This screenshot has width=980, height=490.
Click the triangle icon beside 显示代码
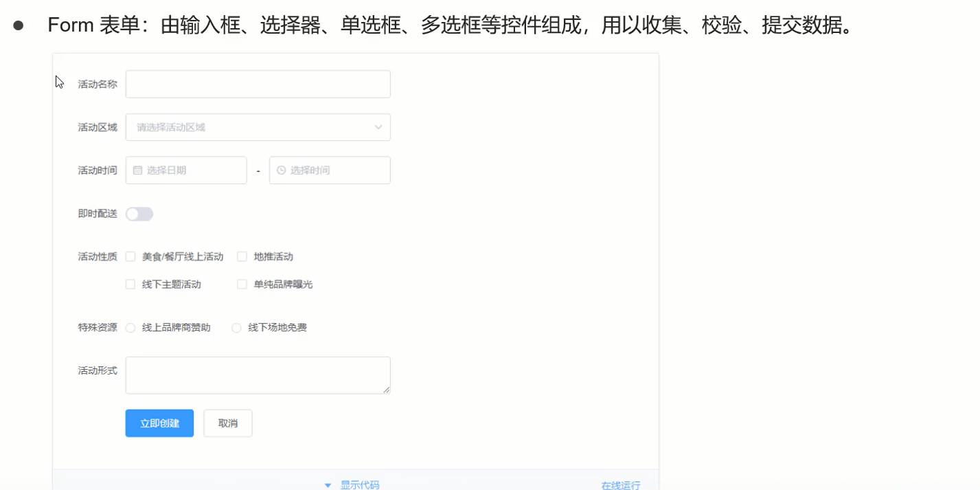pyautogui.click(x=328, y=485)
